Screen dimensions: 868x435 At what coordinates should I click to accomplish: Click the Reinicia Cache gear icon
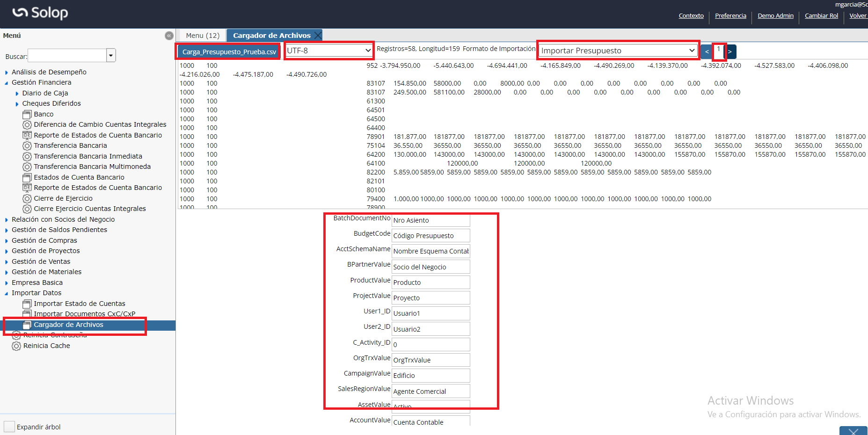point(16,346)
